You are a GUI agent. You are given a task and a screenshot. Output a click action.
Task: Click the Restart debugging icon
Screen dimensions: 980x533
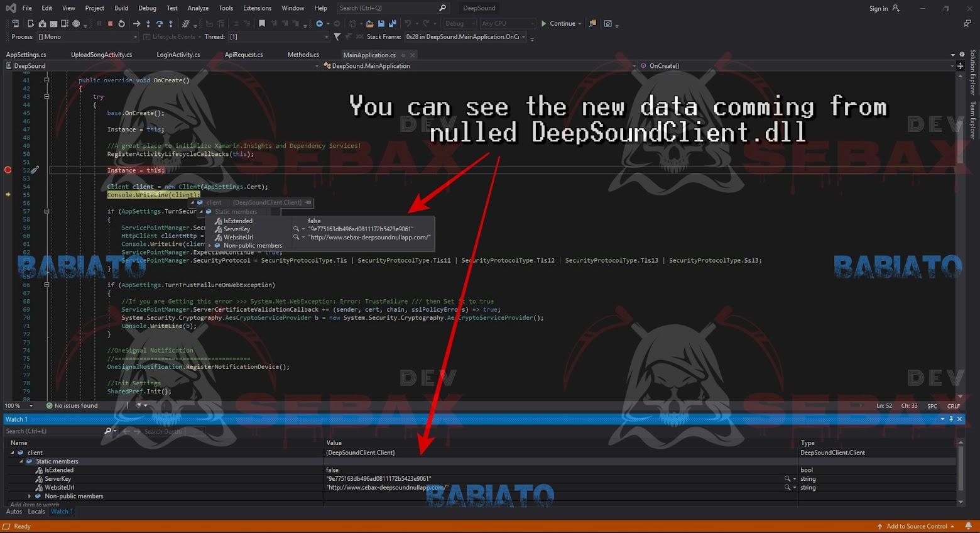pos(121,23)
